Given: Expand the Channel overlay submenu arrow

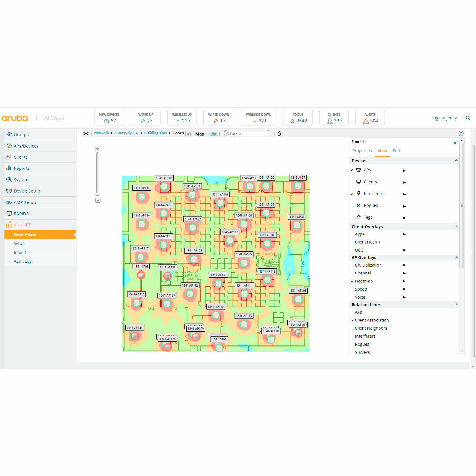Looking at the screenshot, I should click(x=404, y=273).
